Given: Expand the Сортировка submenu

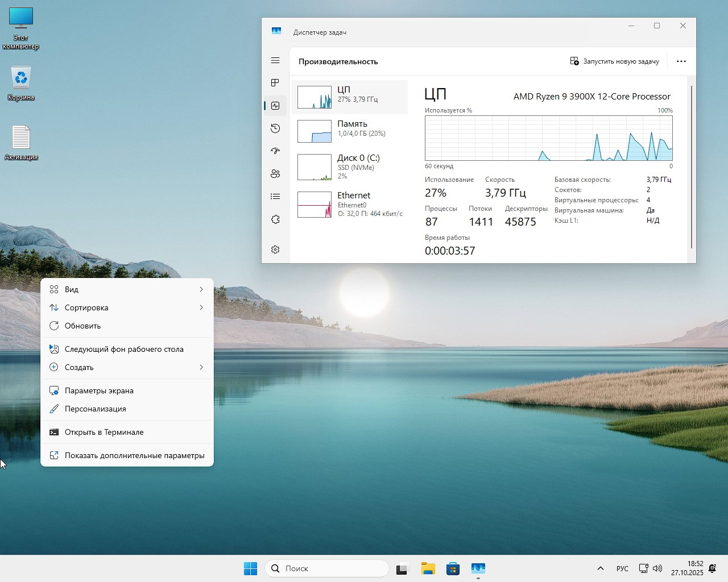Looking at the screenshot, I should 126,307.
